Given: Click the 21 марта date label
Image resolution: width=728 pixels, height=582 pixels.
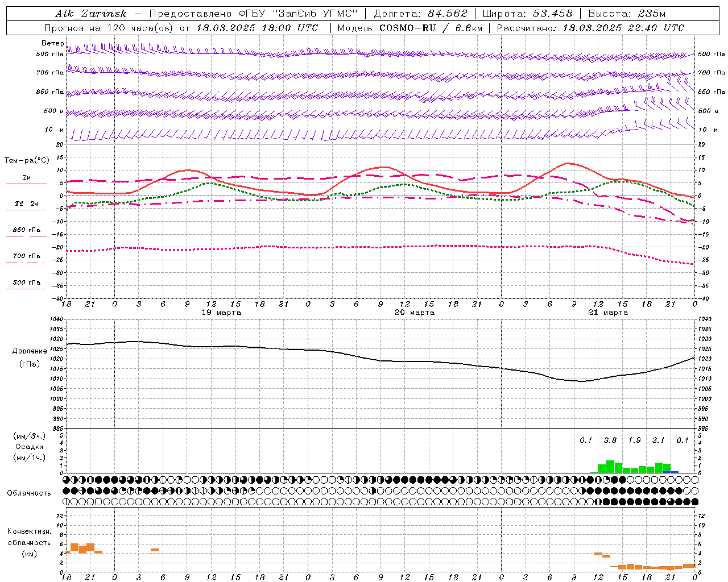Looking at the screenshot, I should coord(608,313).
